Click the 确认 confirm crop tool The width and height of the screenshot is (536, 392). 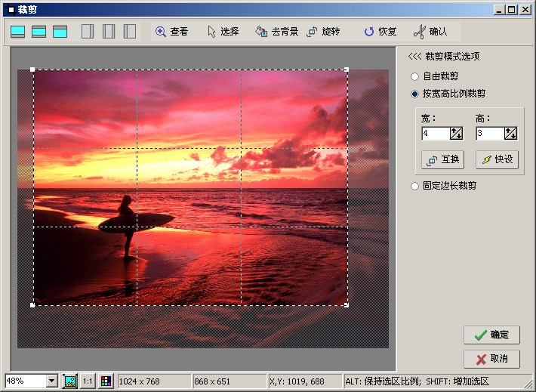430,32
